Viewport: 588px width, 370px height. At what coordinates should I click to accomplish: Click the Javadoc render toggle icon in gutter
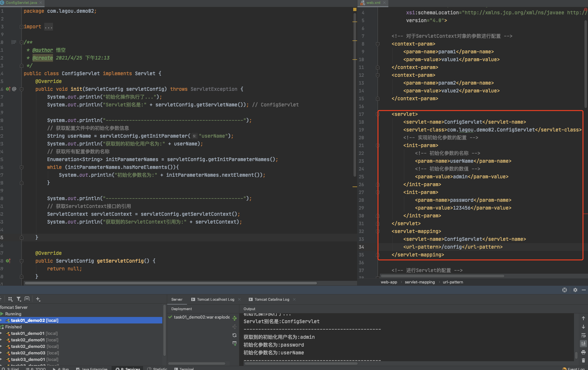(x=14, y=42)
